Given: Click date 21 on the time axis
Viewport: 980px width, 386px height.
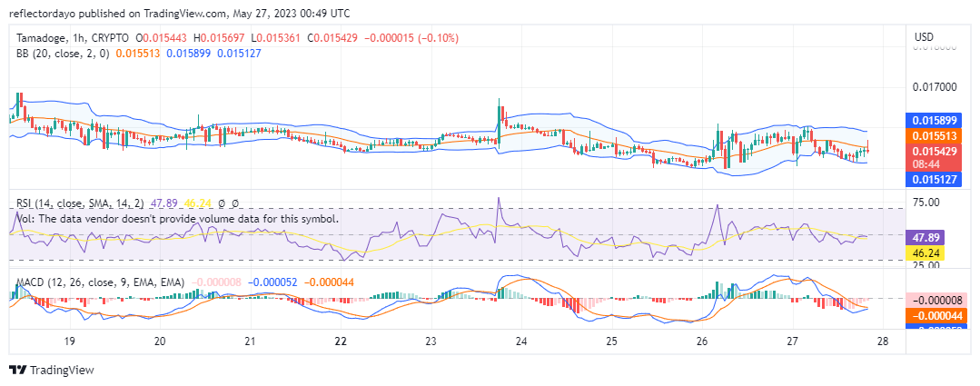Looking at the screenshot, I should pyautogui.click(x=250, y=341).
